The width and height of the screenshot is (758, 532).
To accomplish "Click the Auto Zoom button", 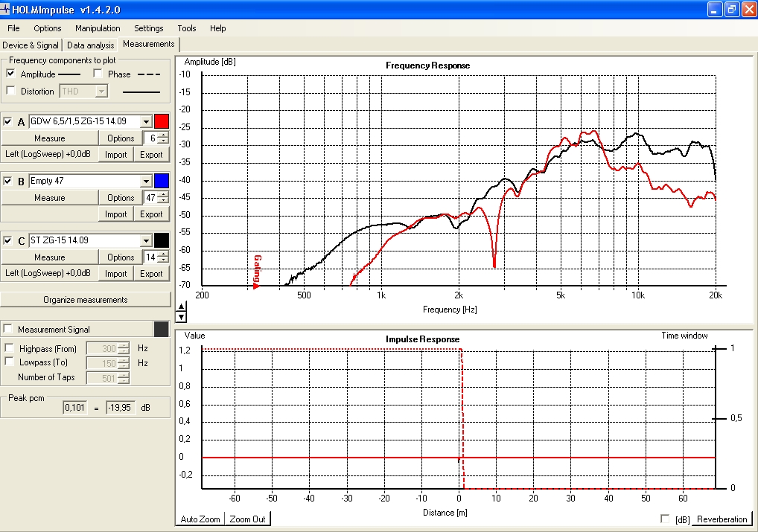I will coord(200,519).
